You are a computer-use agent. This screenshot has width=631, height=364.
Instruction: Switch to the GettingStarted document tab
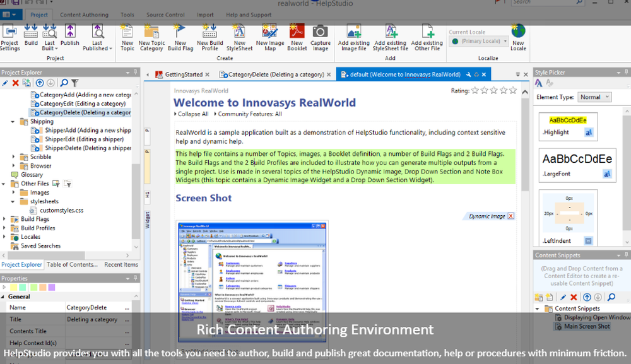184,74
